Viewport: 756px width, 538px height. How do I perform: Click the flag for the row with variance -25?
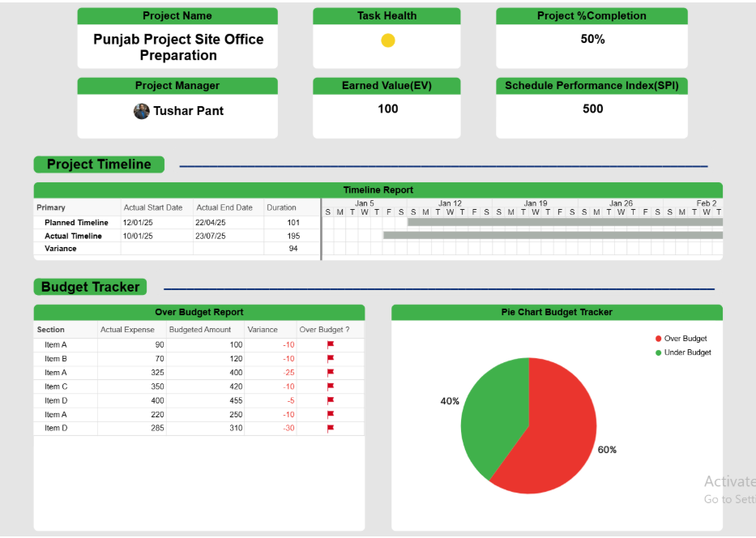click(330, 373)
